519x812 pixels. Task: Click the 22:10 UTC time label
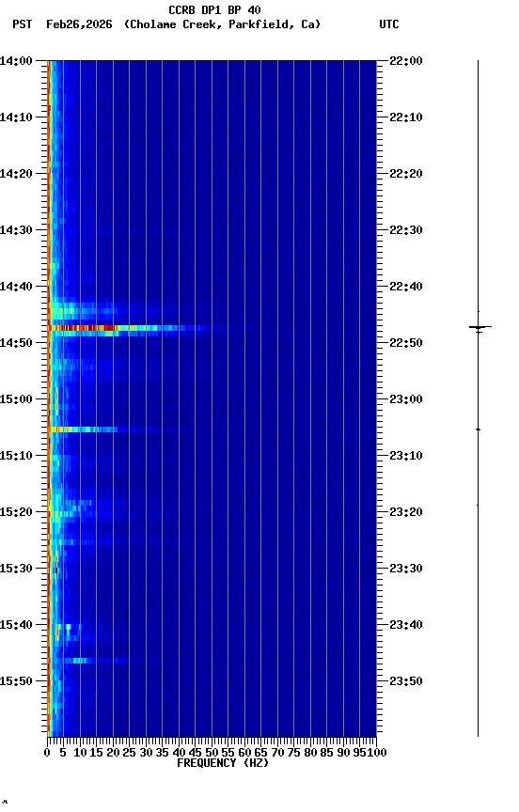tap(406, 117)
